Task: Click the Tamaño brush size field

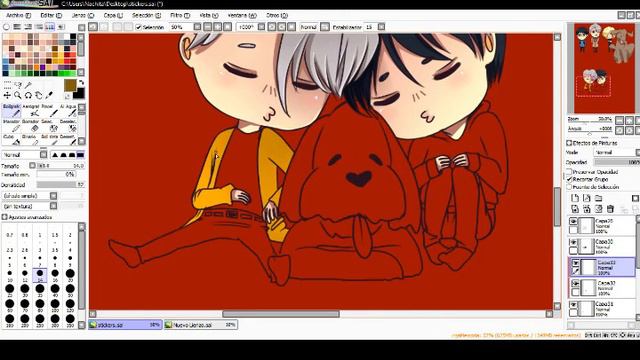Action: point(60,166)
